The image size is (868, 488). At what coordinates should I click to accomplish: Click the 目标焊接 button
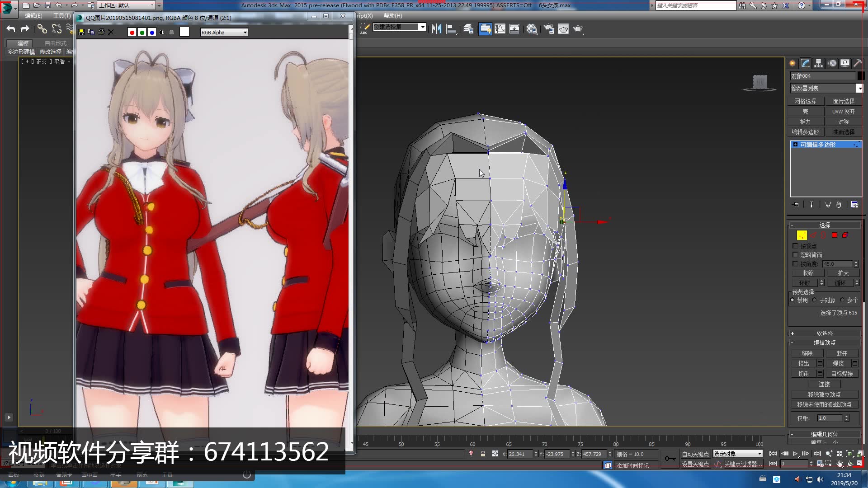[x=842, y=374]
